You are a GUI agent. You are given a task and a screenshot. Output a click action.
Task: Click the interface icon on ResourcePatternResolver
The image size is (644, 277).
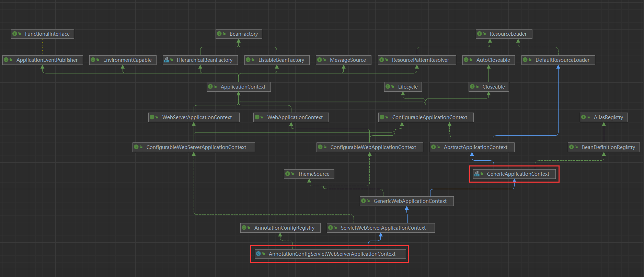[382, 60]
